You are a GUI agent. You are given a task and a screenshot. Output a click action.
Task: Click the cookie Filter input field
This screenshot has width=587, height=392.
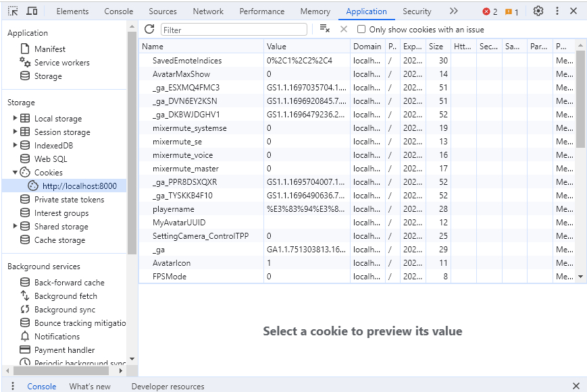(x=234, y=30)
